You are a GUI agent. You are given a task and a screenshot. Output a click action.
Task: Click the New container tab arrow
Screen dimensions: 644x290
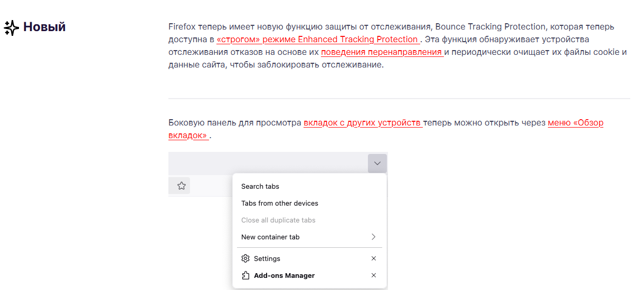coord(374,237)
